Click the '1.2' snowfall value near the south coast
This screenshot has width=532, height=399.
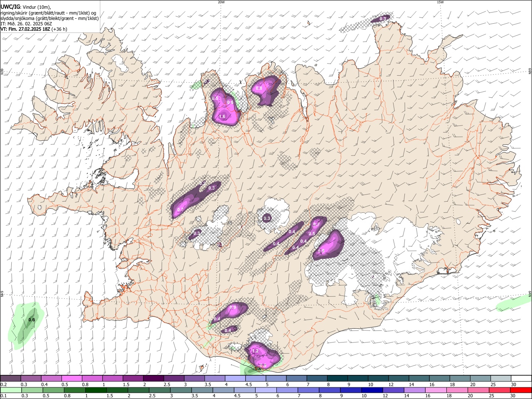tap(255, 351)
